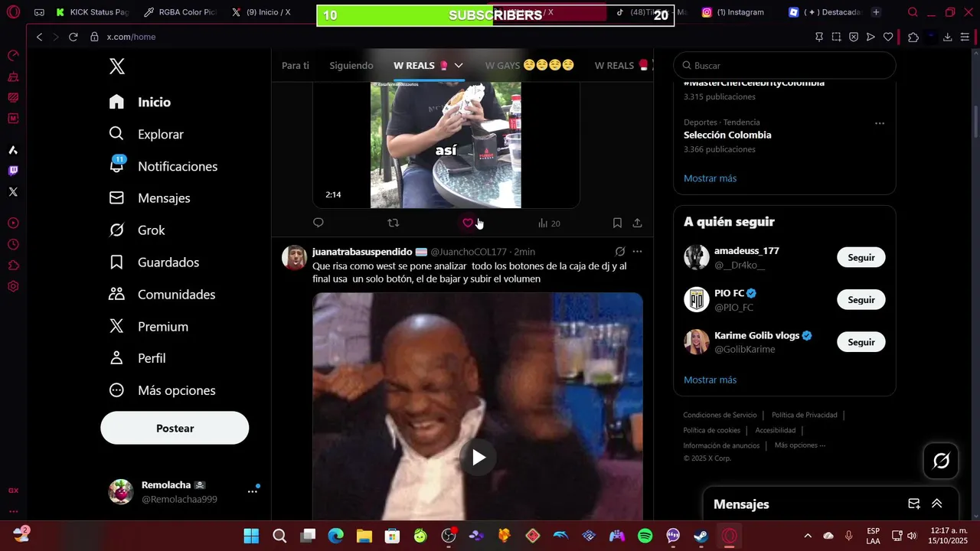Open browser extensions cube icon
Image resolution: width=980 pixels, height=551 pixels.
[x=913, y=37]
